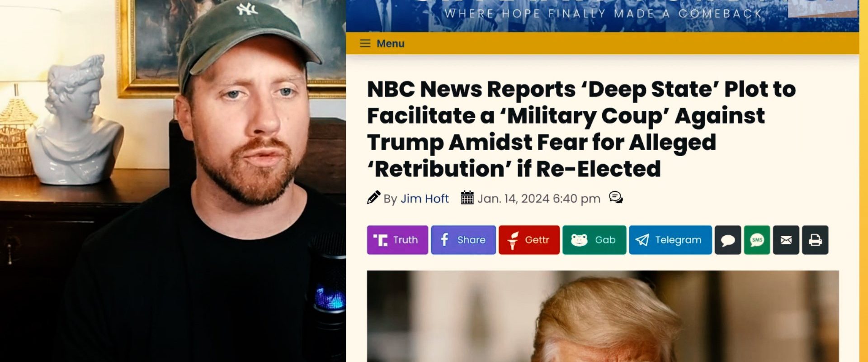This screenshot has height=362, width=868.
Task: Share article on Truth Social
Action: coord(397,240)
